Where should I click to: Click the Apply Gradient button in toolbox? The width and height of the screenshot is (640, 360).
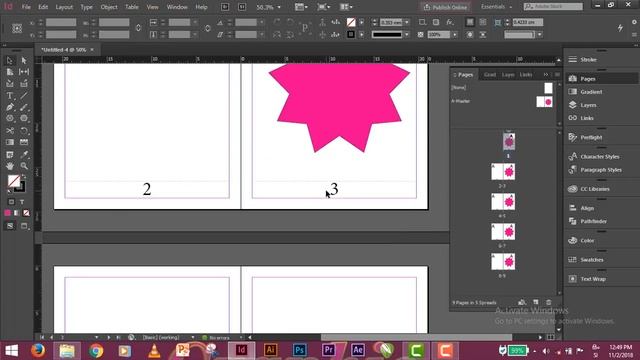point(17,213)
